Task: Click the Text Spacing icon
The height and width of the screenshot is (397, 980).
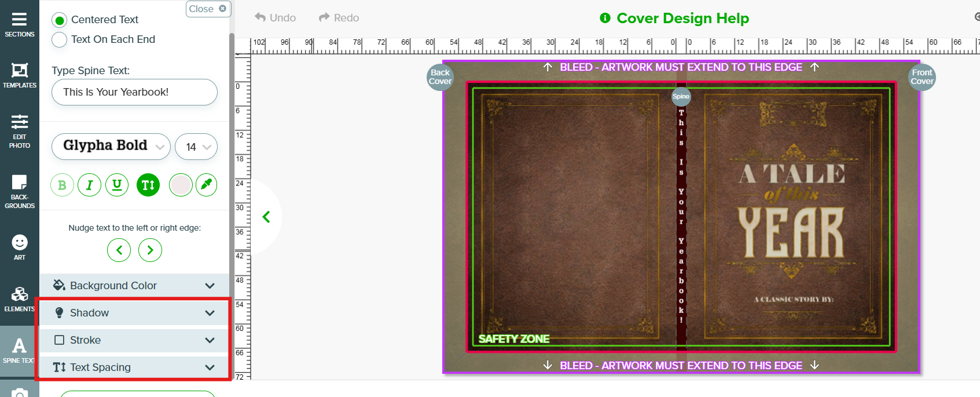Action: click(x=59, y=367)
